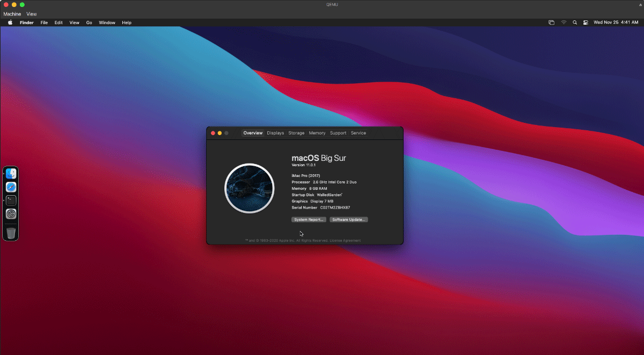Select the Overview tab
The image size is (644, 355).
(253, 133)
